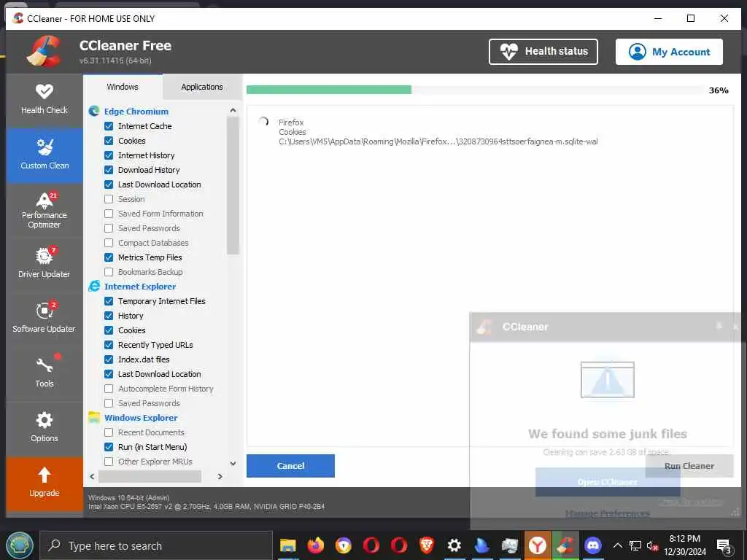The width and height of the screenshot is (747, 560).
Task: Uncheck Recently Typed URLs
Action: click(x=109, y=345)
